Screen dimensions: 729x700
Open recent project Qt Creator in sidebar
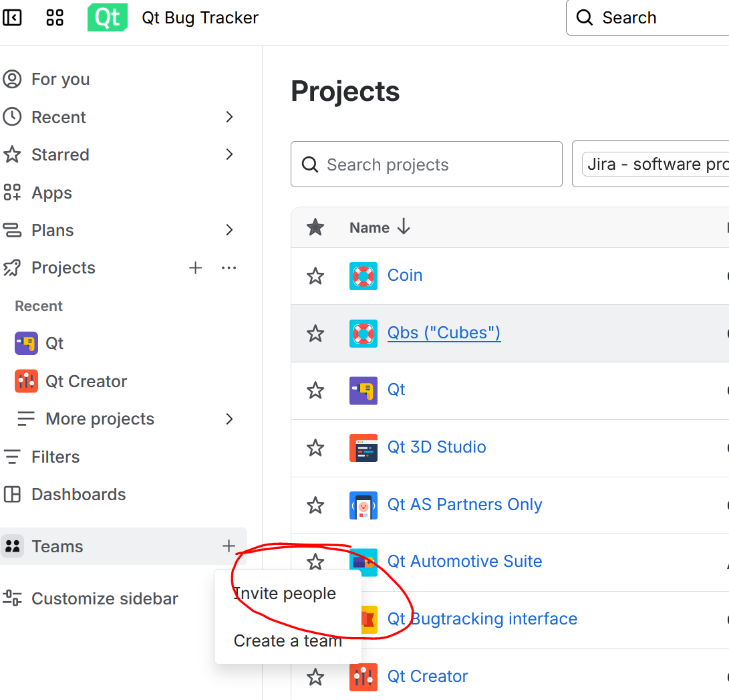pos(86,381)
